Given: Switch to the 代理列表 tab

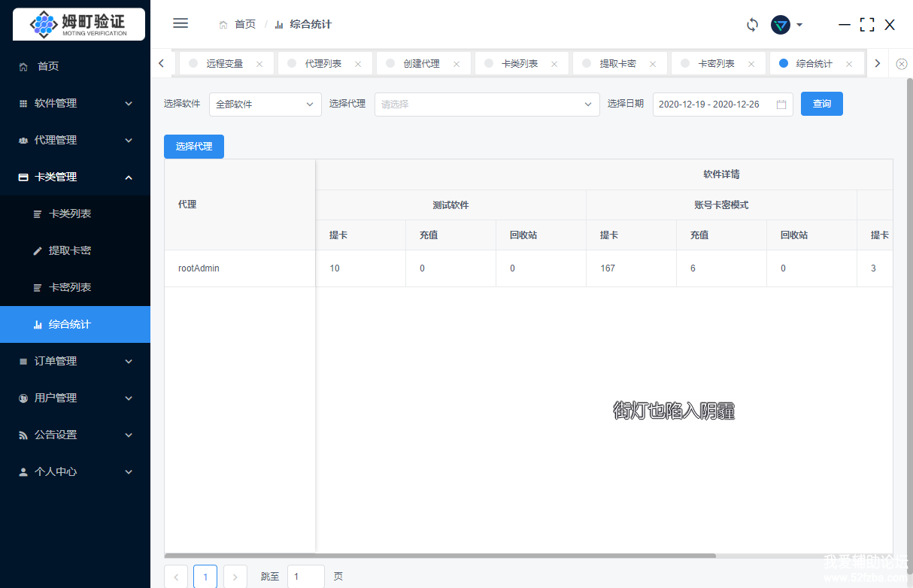Looking at the screenshot, I should [323, 64].
